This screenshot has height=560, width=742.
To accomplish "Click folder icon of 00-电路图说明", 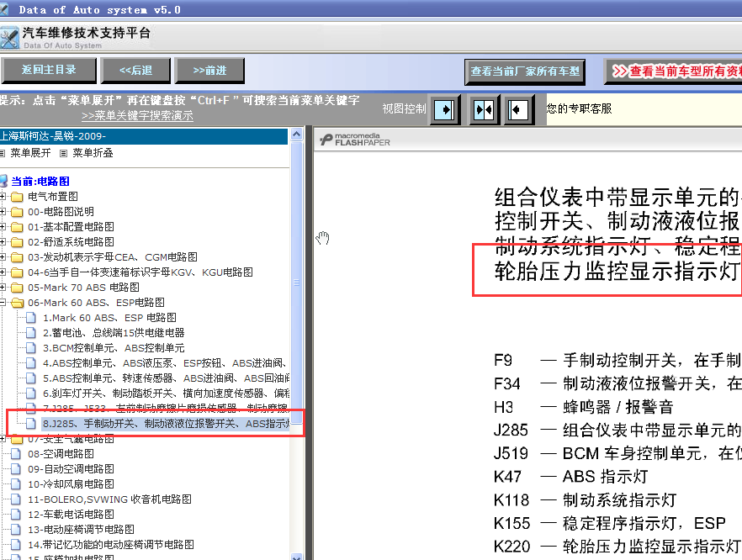I will click(x=17, y=212).
